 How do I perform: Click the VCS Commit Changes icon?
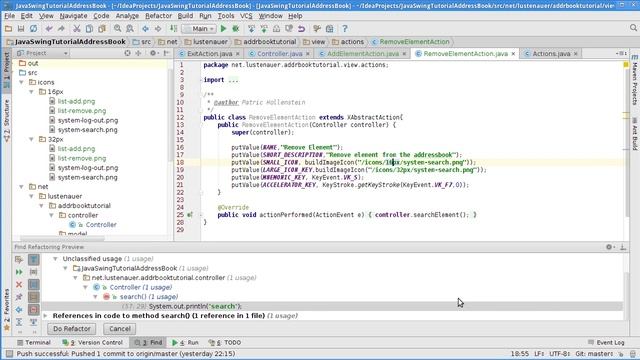(x=264, y=29)
